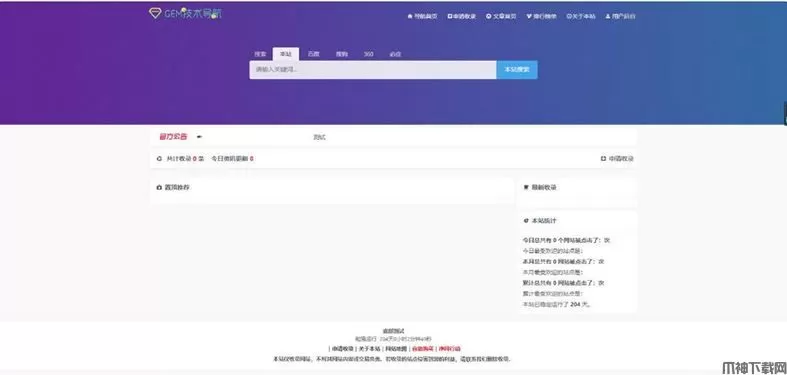
Task: Open 导航首页 in the top navigation
Action: point(422,16)
